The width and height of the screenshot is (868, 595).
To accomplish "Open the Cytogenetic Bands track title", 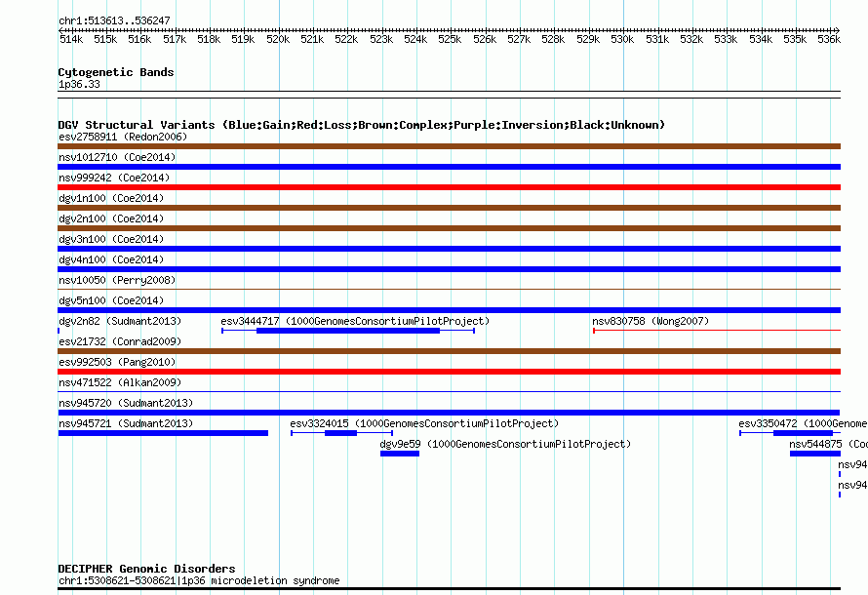I will 116,72.
